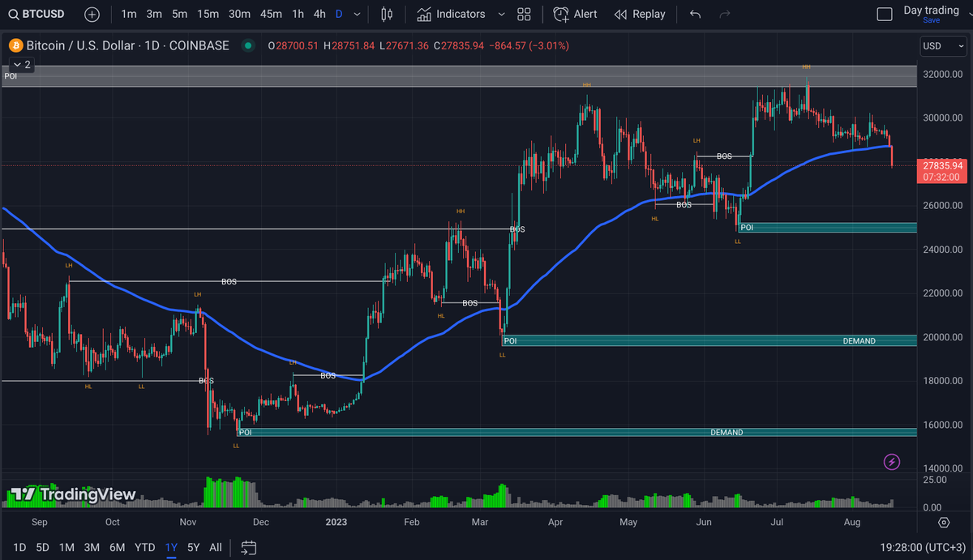Collapse the indicator legend with count 2
The height and width of the screenshot is (560, 973).
tap(22, 64)
